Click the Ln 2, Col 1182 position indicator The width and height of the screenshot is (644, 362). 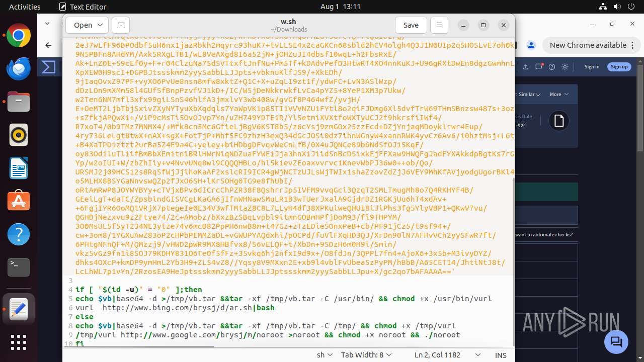tap(437, 355)
